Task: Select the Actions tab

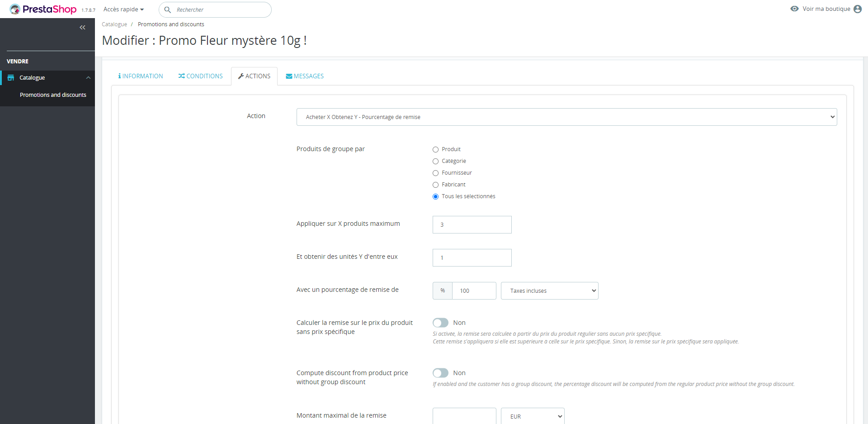Action: (x=254, y=76)
